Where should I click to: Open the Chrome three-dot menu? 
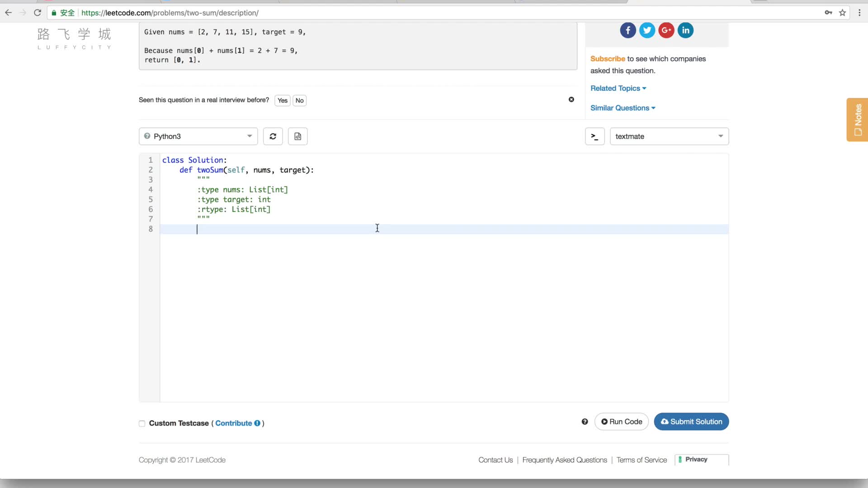pos(859,13)
